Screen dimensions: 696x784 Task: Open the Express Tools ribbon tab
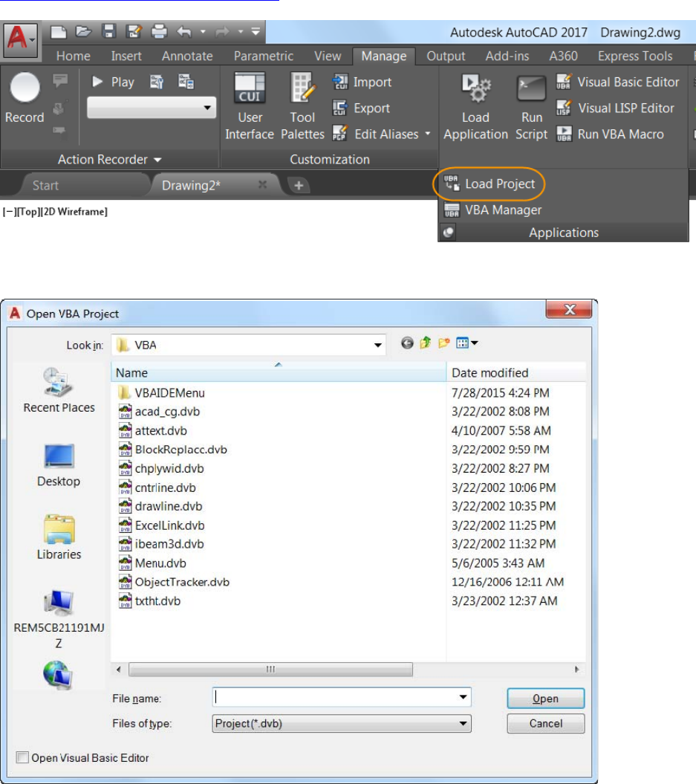[x=635, y=56]
